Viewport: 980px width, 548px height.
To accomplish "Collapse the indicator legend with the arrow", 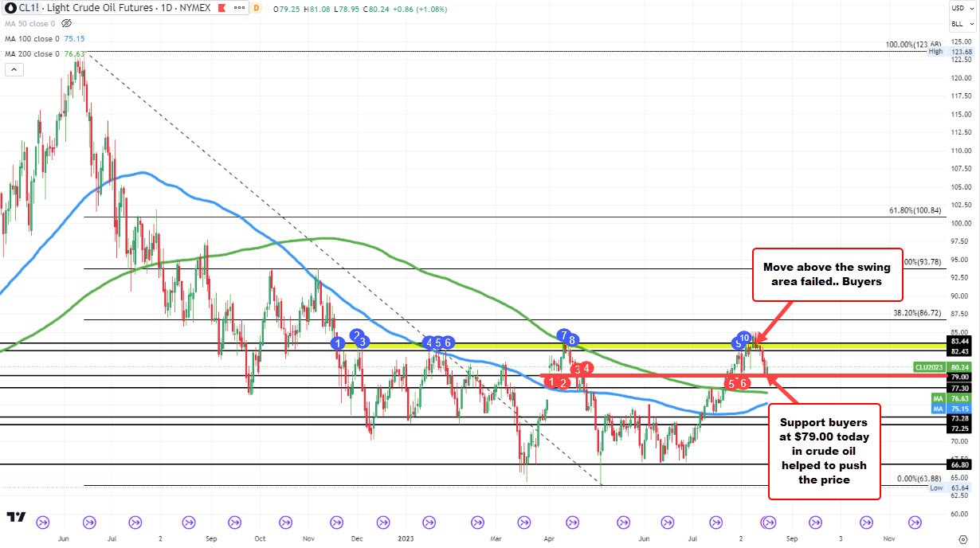I will 14,69.
